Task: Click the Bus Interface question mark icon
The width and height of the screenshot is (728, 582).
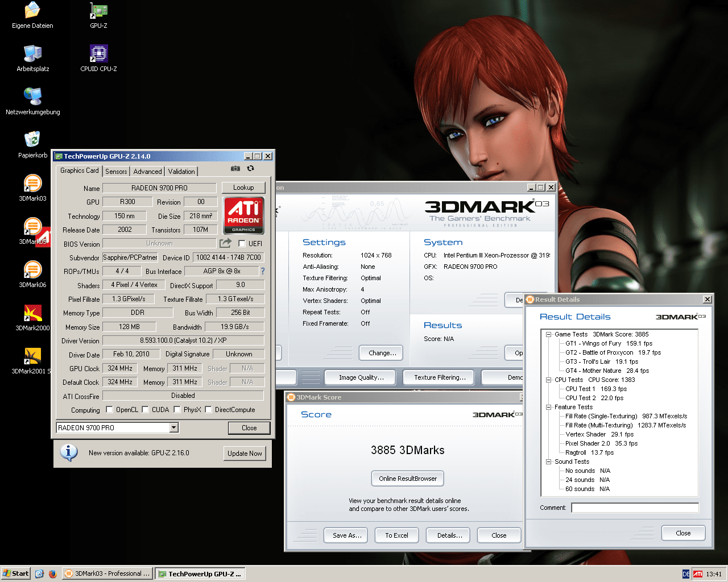Action: [x=263, y=271]
